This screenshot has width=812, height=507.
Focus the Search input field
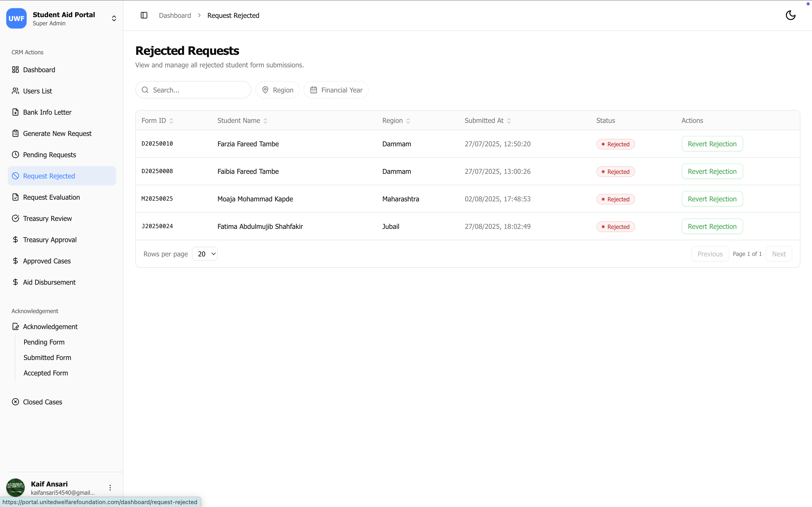click(193, 90)
